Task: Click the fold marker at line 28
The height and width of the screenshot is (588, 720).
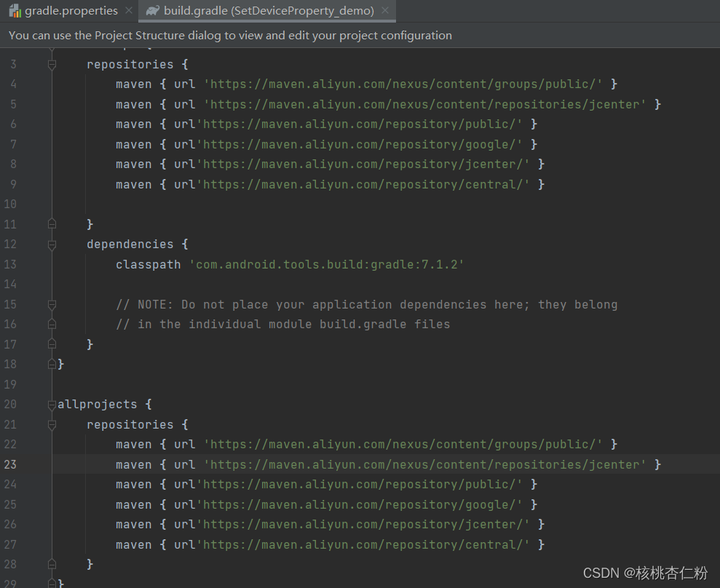Action: [x=51, y=564]
